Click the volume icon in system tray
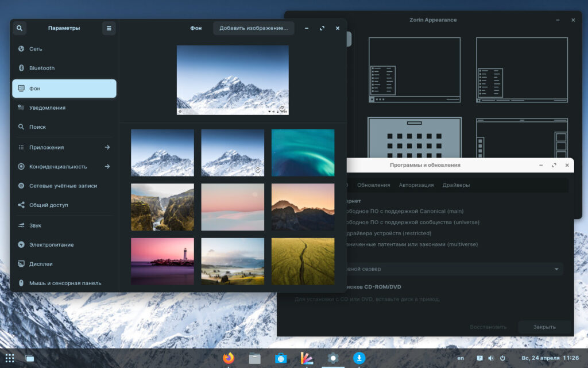 tap(491, 358)
